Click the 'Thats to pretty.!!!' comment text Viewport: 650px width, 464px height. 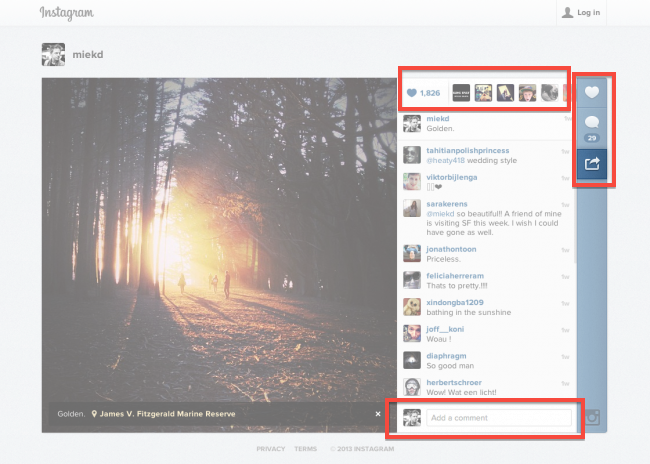point(457,286)
